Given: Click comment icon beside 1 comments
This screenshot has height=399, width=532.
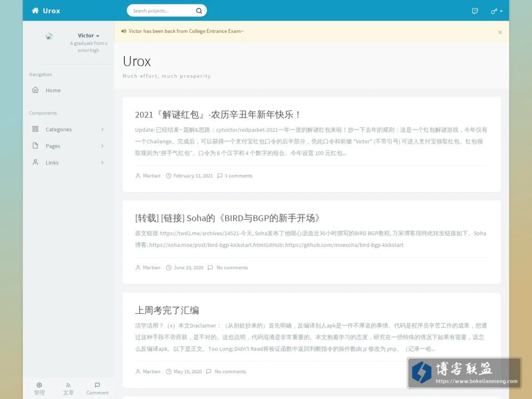Looking at the screenshot, I should pos(219,176).
